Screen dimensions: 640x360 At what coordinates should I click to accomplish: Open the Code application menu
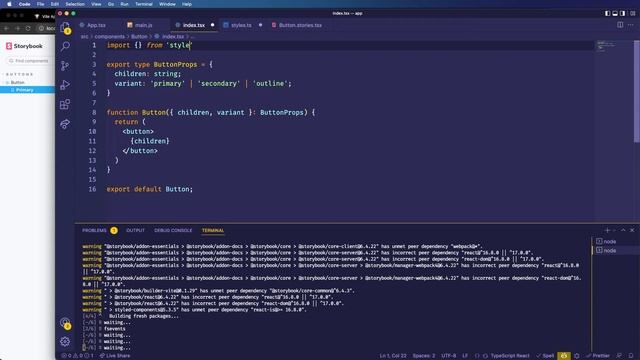tap(24, 4)
